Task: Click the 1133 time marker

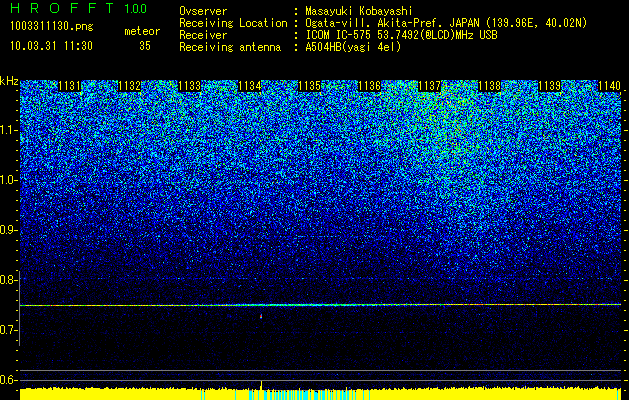Action: coord(189,86)
